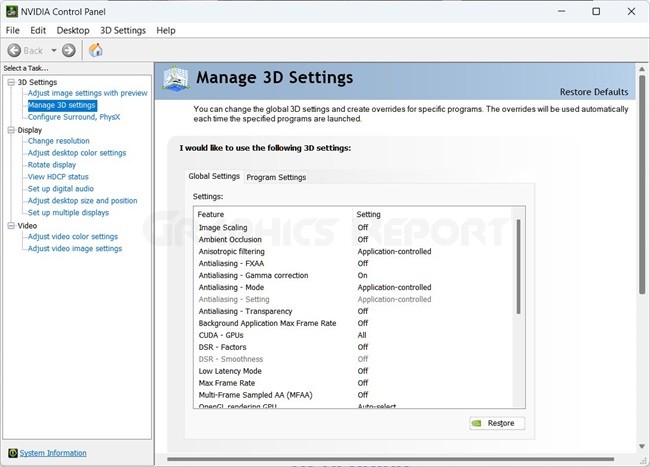Open Rotate display page
This screenshot has width=650, height=467.
[x=52, y=165]
